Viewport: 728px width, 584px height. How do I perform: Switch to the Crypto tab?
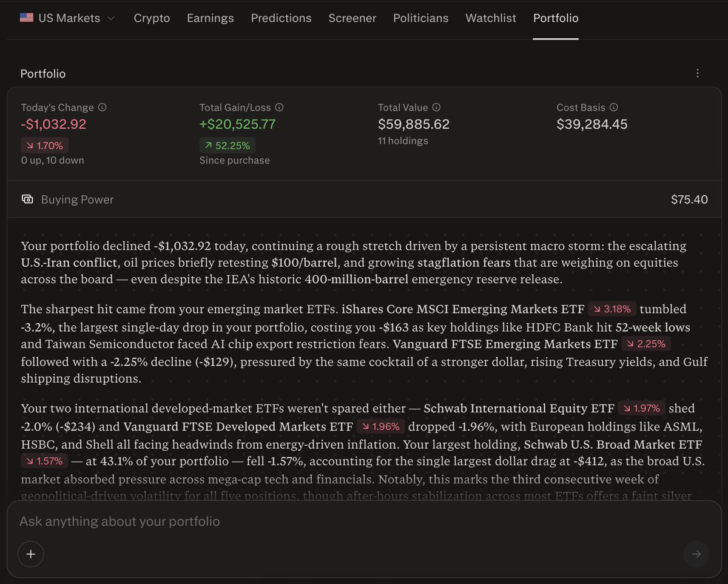[x=152, y=18]
